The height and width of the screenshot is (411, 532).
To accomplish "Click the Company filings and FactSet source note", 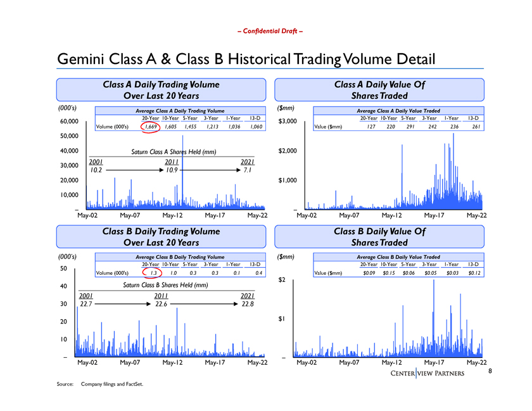I will point(112,384).
